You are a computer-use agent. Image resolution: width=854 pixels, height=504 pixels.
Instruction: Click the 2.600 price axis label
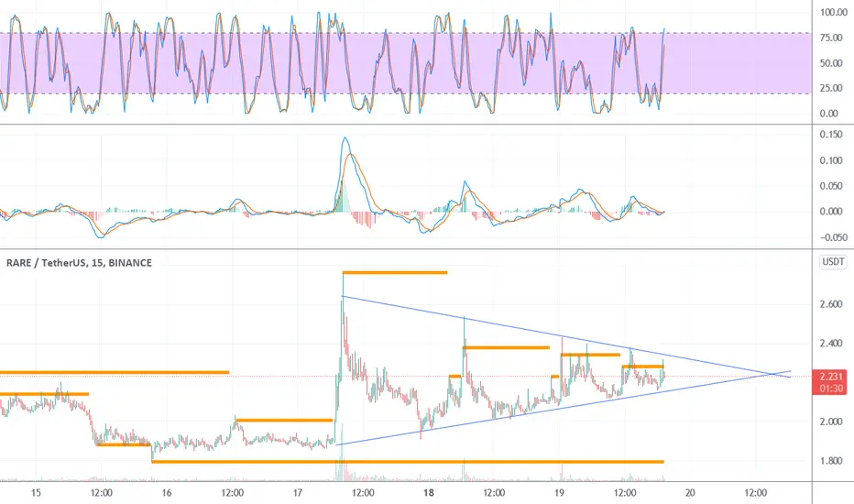coord(831,304)
